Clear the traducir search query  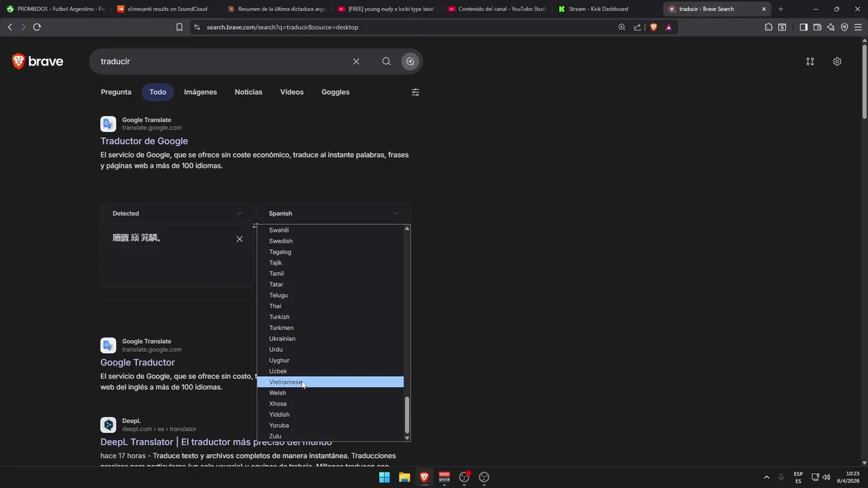(356, 61)
